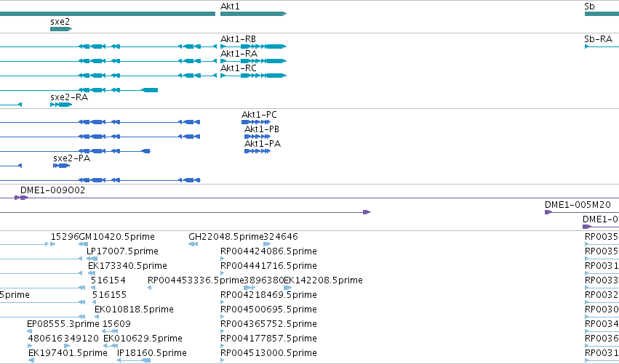The image size is (619, 364).
Task: Select the sxe2 gene bar
Action: point(61,29)
